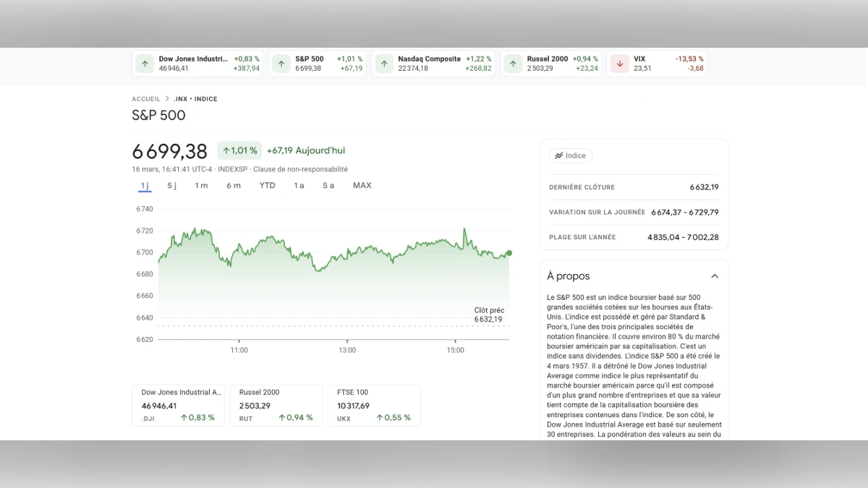
Task: Select the YTD chart range
Action: click(267, 186)
